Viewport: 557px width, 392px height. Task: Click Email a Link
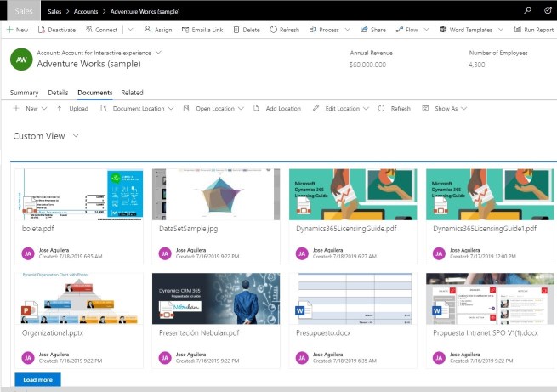[202, 30]
